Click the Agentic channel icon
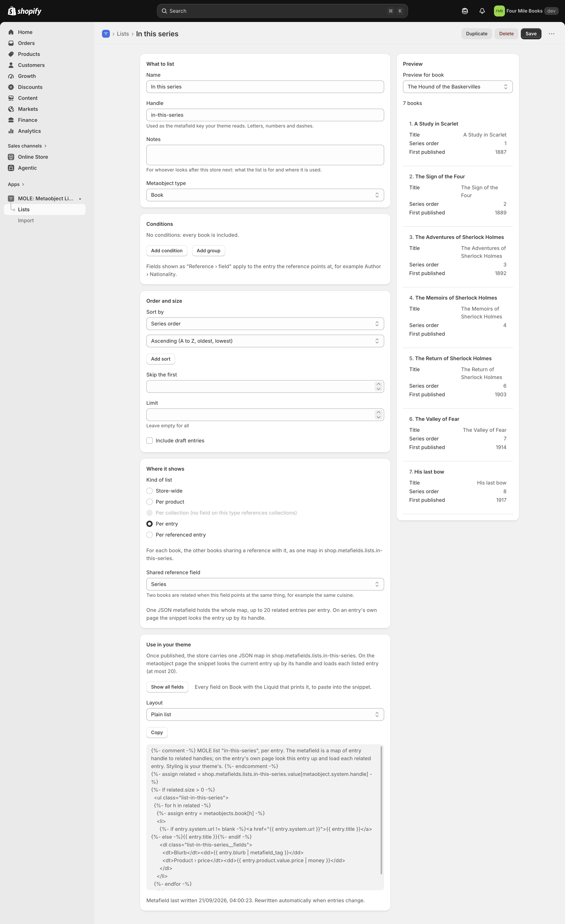The image size is (565, 924). point(11,168)
